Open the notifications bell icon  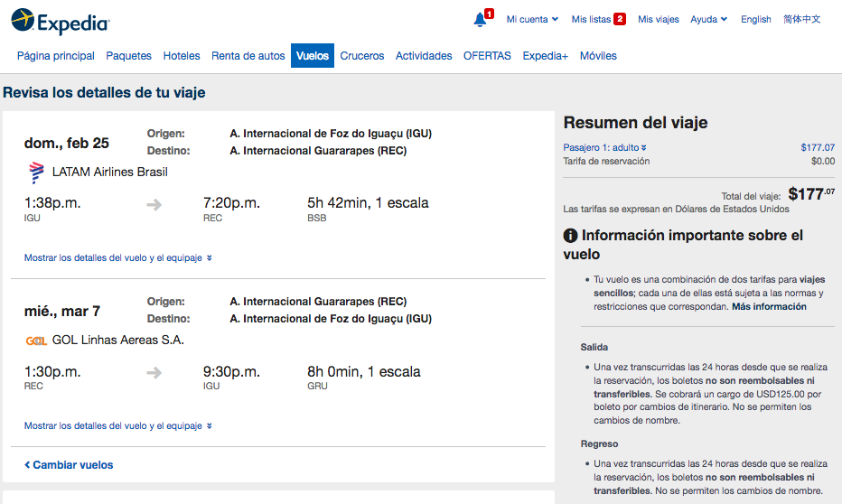click(x=480, y=20)
